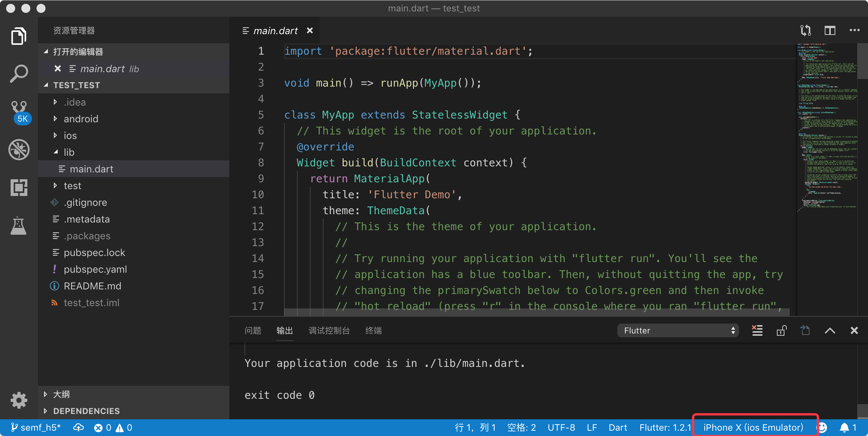
Task: Click the 'Flutter Demo' title string
Action: (x=412, y=194)
